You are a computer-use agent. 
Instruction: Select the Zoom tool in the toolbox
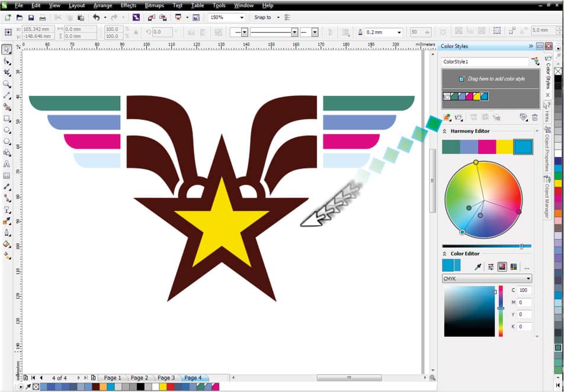coord(7,84)
